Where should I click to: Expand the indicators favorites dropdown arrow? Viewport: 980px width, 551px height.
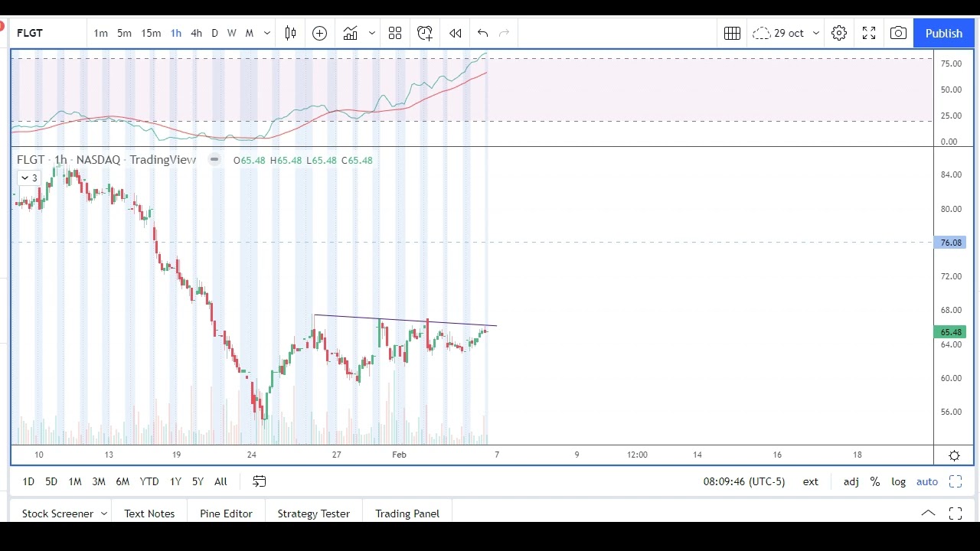(372, 33)
